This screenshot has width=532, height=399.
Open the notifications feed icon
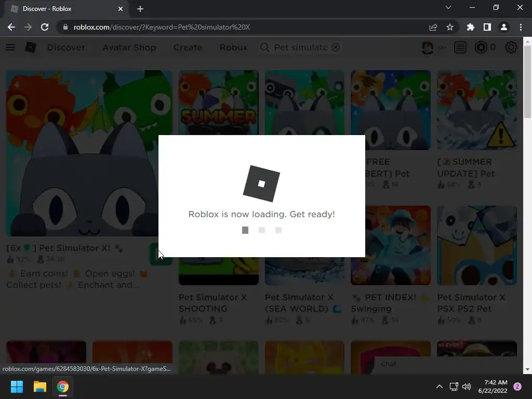pos(460,47)
